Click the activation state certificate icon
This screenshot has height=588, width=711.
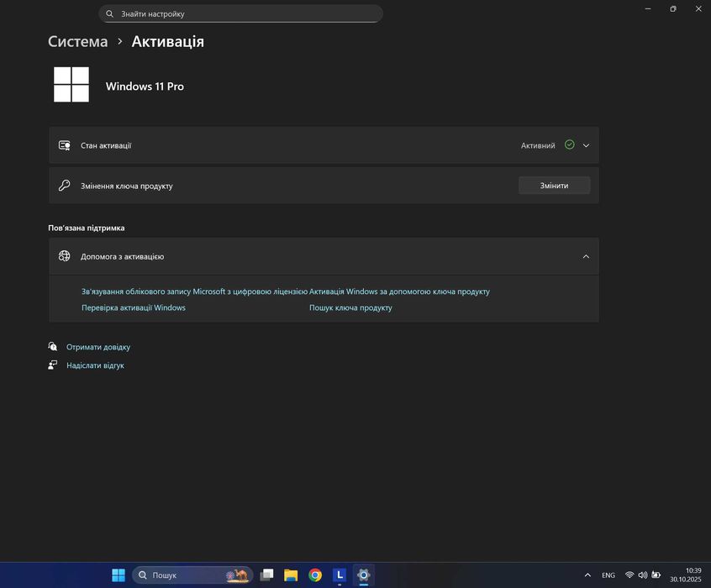point(65,145)
